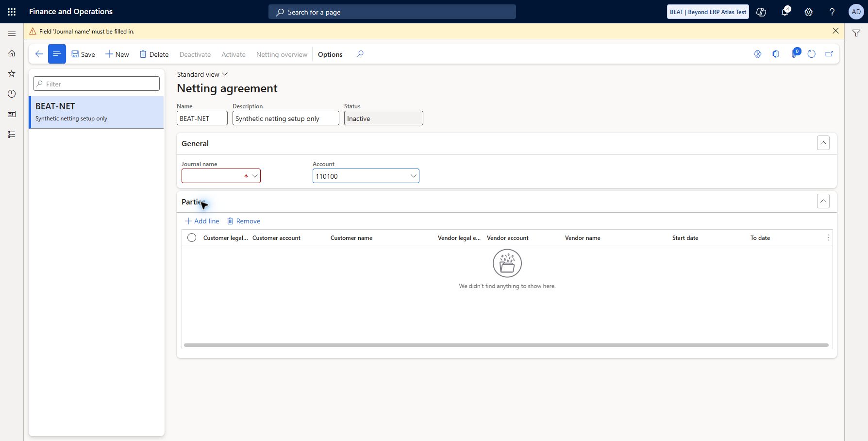The image size is (868, 441).
Task: Open the Account dropdown arrow
Action: [414, 176]
